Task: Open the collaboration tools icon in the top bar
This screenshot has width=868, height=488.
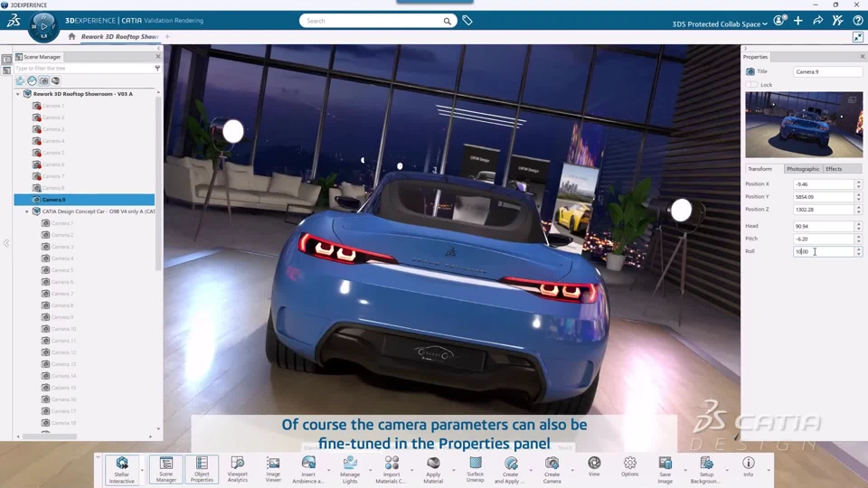Action: click(837, 21)
